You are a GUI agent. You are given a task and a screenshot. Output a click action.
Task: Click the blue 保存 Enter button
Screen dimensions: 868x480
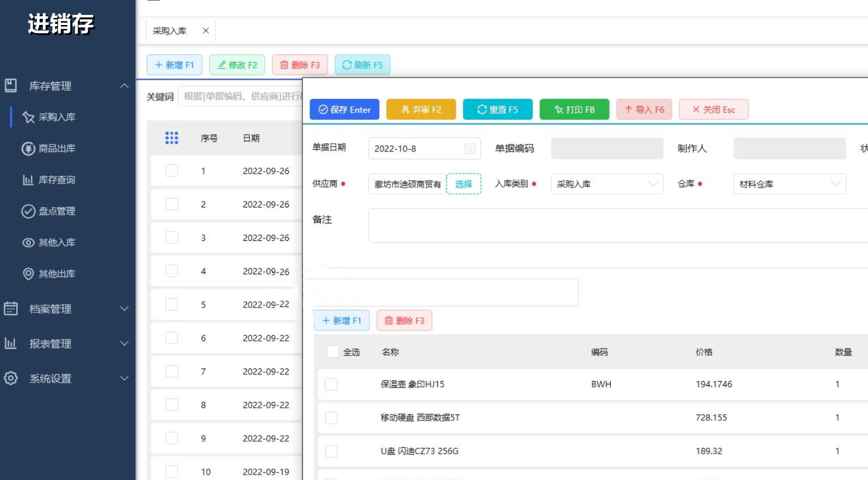pos(344,110)
